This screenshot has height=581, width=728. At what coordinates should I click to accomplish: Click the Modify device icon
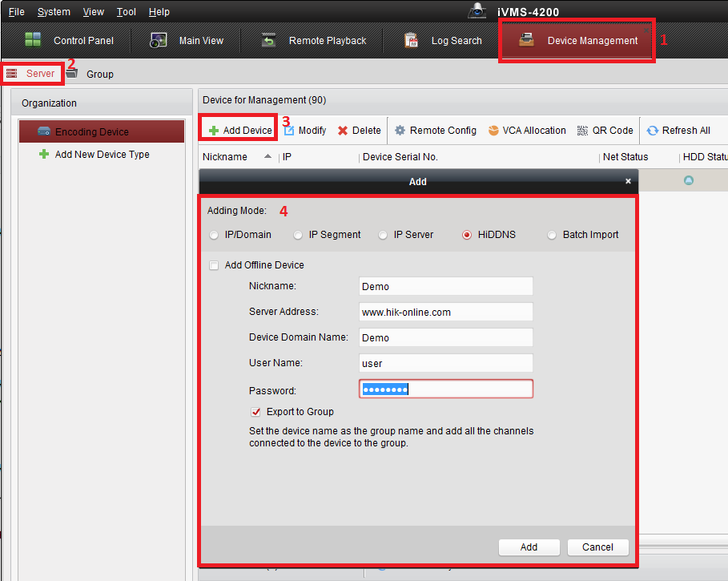click(x=290, y=131)
